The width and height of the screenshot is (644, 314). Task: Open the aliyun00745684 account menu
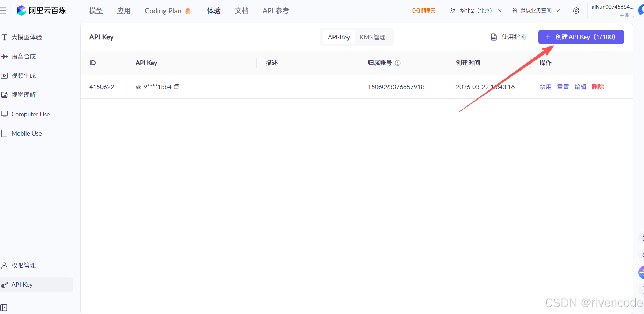coord(613,10)
